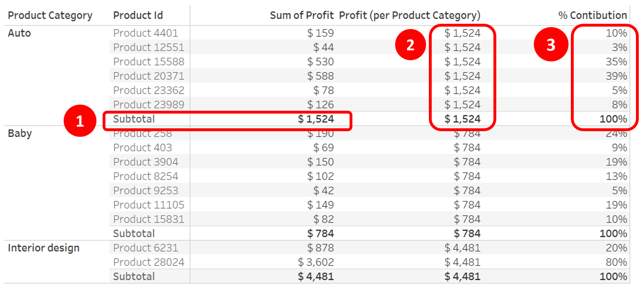This screenshot has width=644, height=288.
Task: Click the Baby Subtotal $ 784 profit cell
Action: pyautogui.click(x=321, y=234)
